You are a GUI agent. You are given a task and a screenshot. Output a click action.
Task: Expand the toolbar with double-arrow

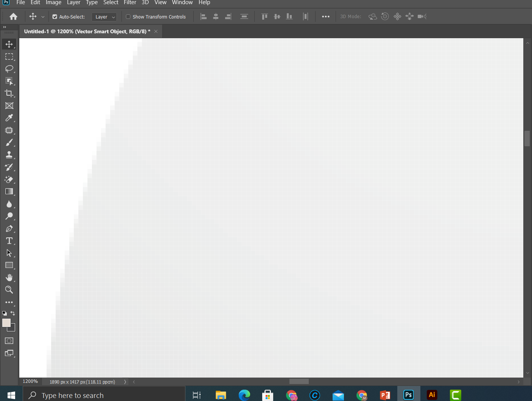5,27
